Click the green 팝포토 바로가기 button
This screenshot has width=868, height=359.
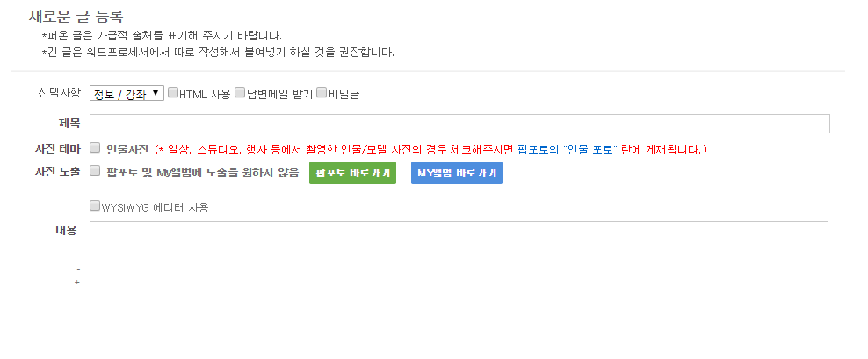point(352,173)
